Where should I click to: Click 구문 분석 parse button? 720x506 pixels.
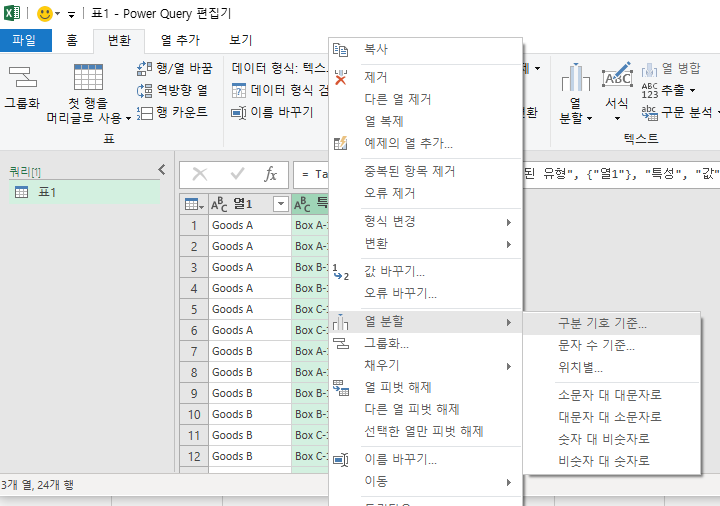679,112
